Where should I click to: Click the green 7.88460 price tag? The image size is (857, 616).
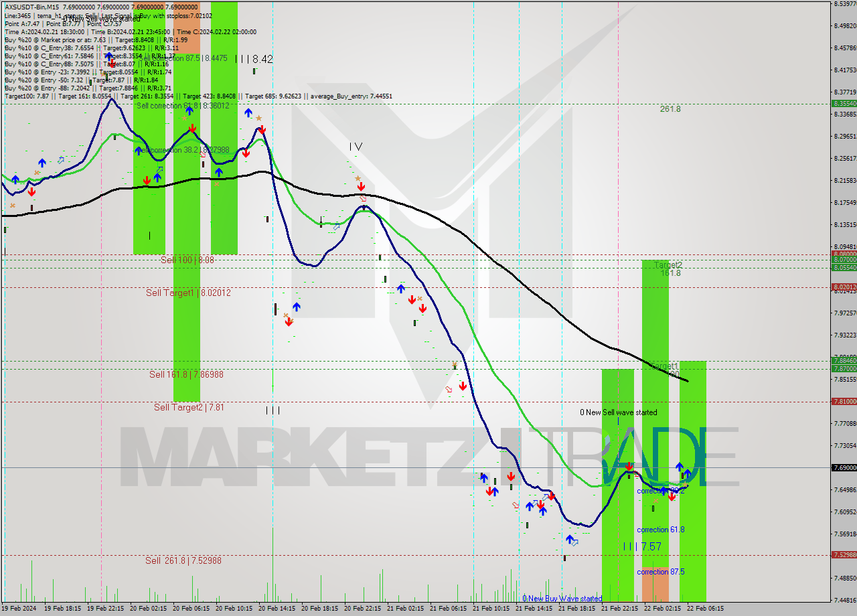point(844,360)
